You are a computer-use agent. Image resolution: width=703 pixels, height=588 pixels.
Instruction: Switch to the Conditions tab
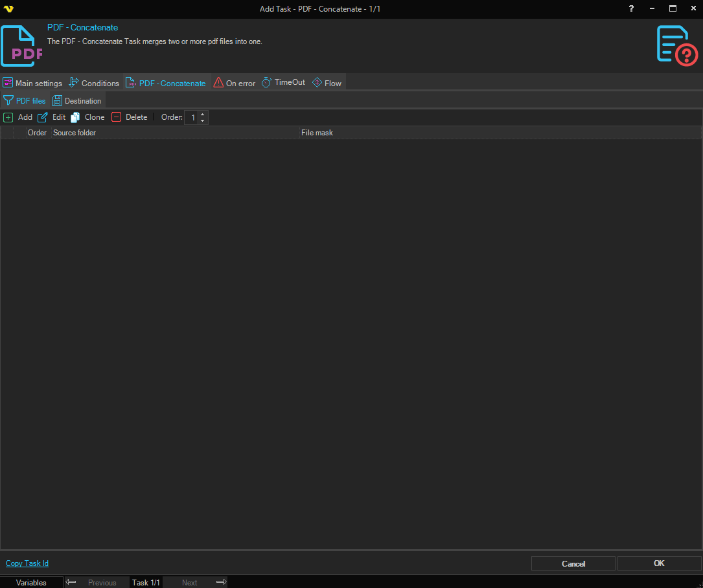[94, 83]
